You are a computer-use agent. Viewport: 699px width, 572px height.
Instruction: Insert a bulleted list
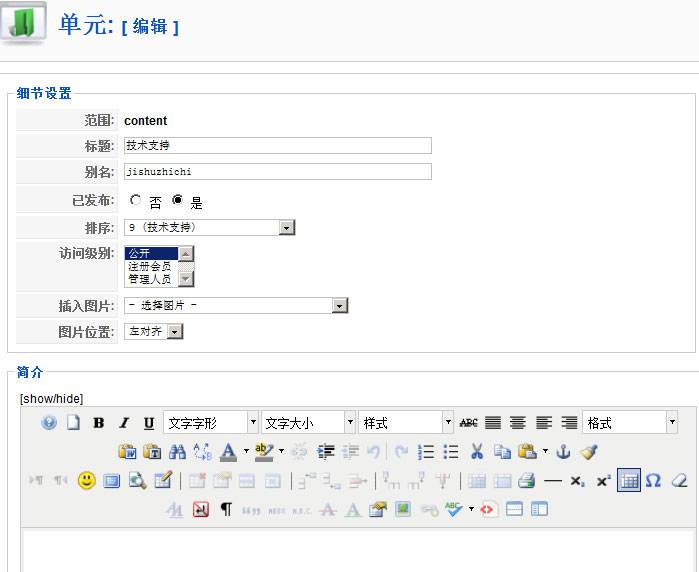[x=451, y=452]
